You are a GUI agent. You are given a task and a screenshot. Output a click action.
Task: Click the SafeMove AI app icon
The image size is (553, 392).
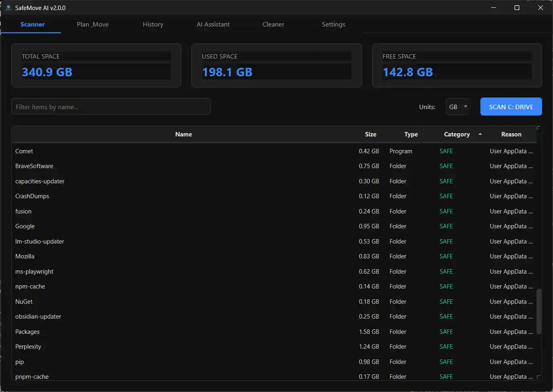(x=8, y=8)
